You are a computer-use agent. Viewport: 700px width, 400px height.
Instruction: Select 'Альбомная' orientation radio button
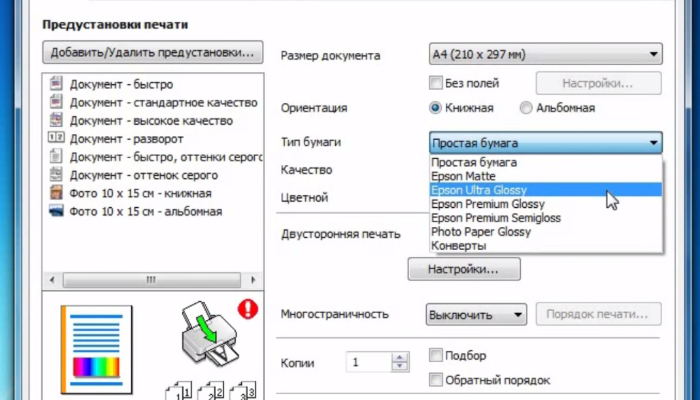526,108
